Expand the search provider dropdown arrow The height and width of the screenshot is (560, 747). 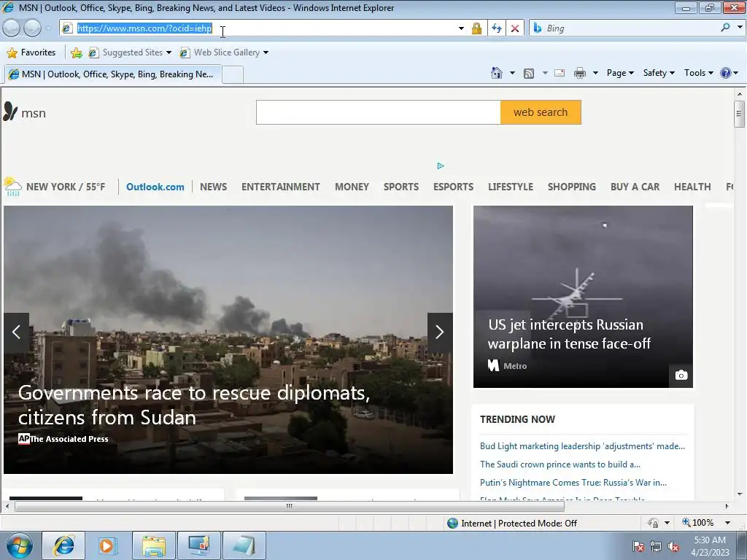[740, 28]
